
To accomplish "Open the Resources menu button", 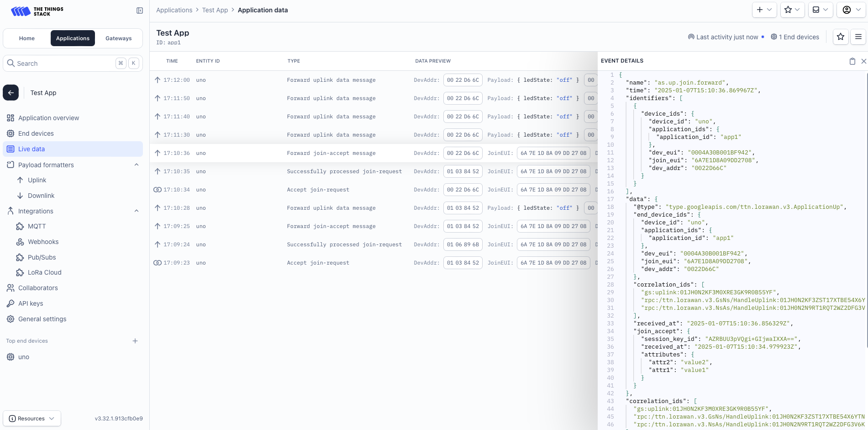I will 32,419.
